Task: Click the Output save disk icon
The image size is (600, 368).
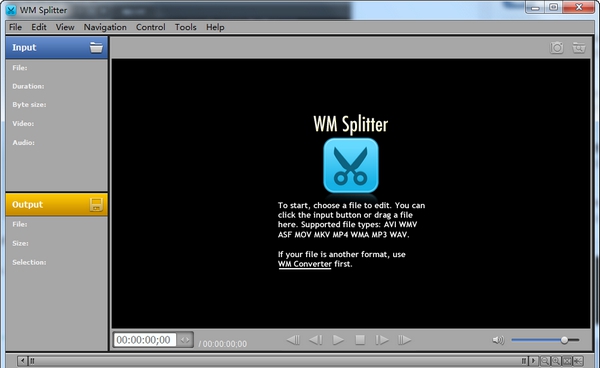Action: click(x=96, y=205)
